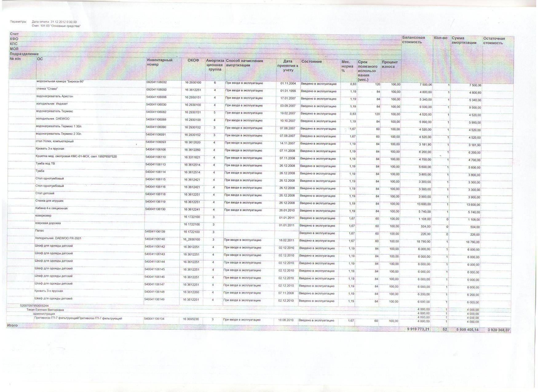The height and width of the screenshot is (392, 538).
Task: Click the "Балансовая стоимость" column header
Action: [x=413, y=40]
